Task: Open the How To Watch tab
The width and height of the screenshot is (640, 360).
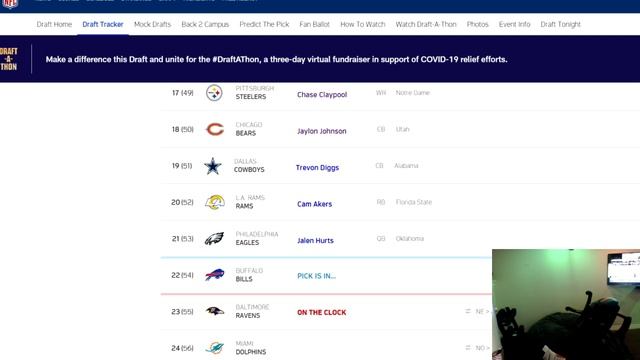Action: point(363,24)
